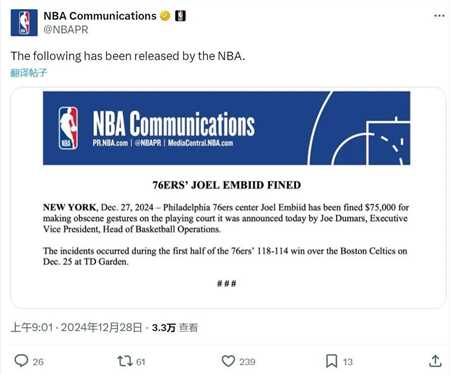
Task: Like the post with heart icon
Action: coord(228,361)
